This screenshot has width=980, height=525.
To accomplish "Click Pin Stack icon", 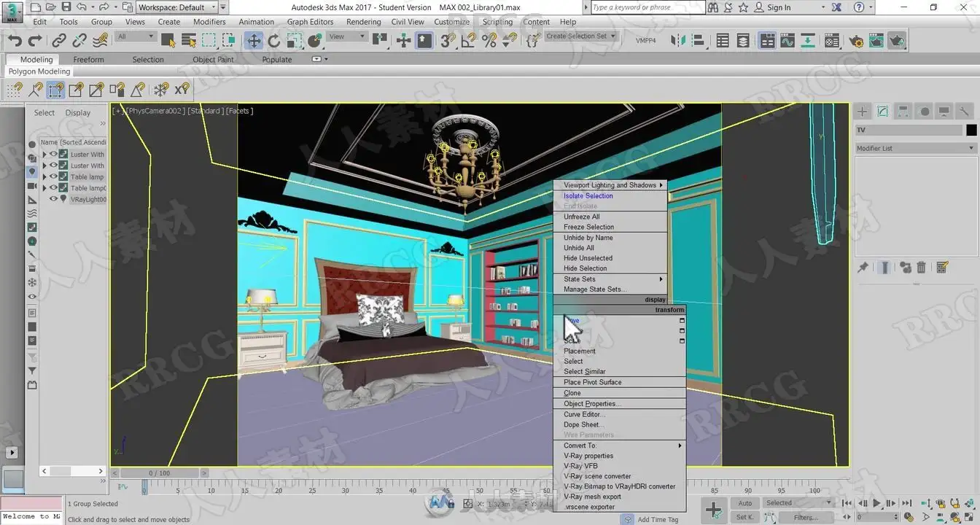I will (863, 268).
